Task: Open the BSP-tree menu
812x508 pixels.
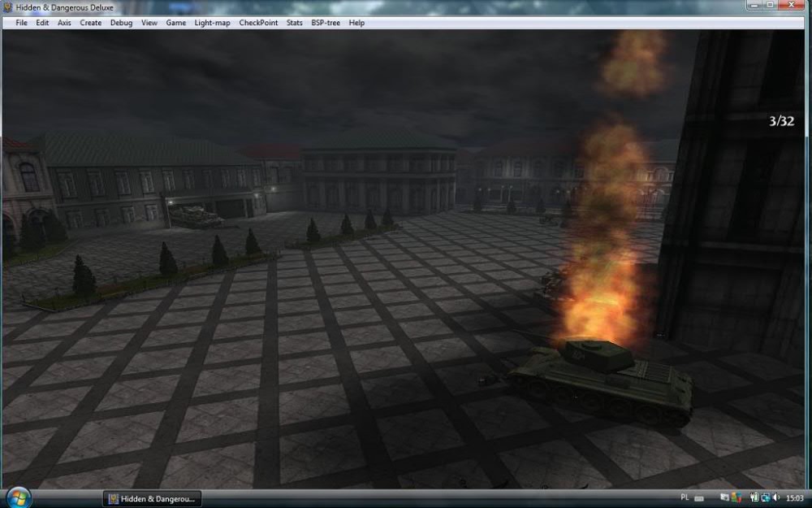Action: 326,23
